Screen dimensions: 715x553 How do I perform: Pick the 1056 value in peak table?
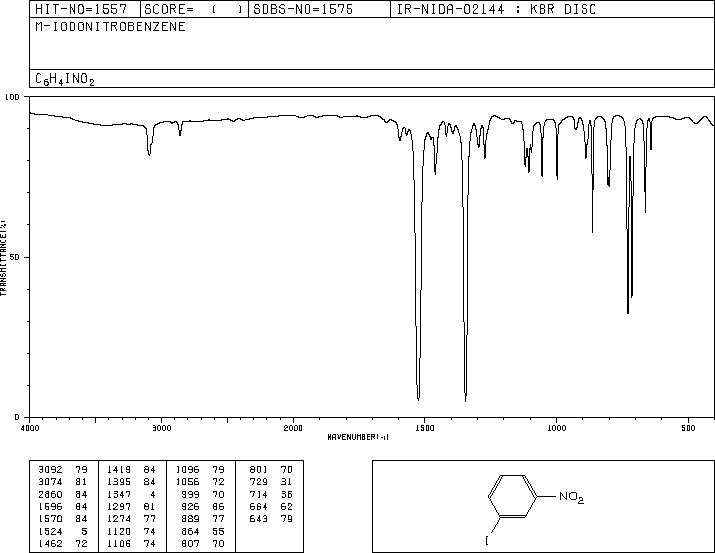tap(187, 482)
